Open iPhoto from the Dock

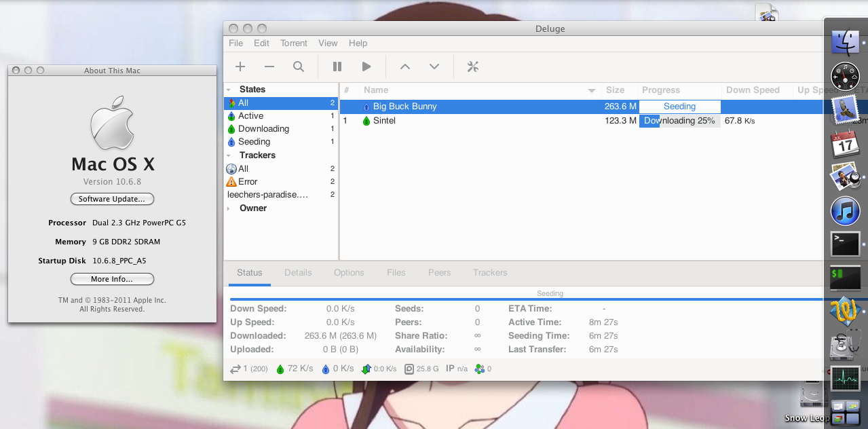click(x=845, y=177)
